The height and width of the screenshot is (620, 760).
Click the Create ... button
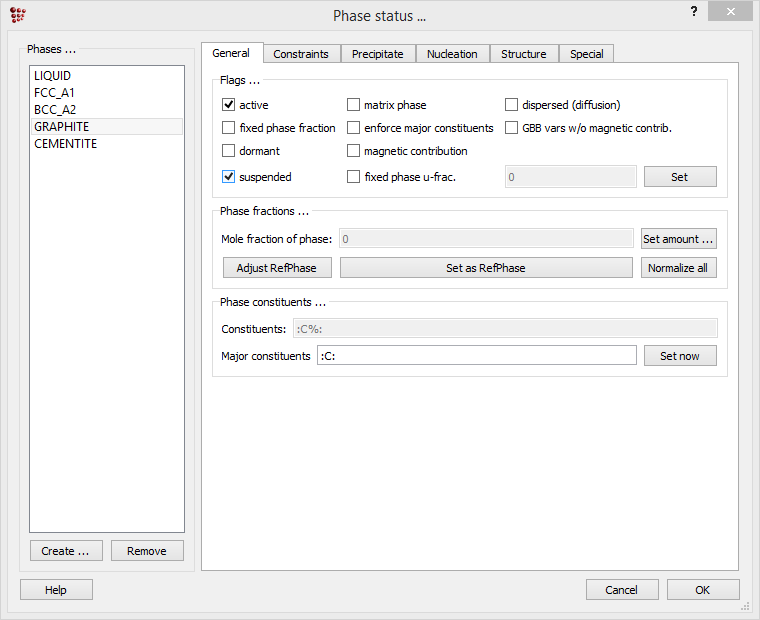pyautogui.click(x=66, y=551)
